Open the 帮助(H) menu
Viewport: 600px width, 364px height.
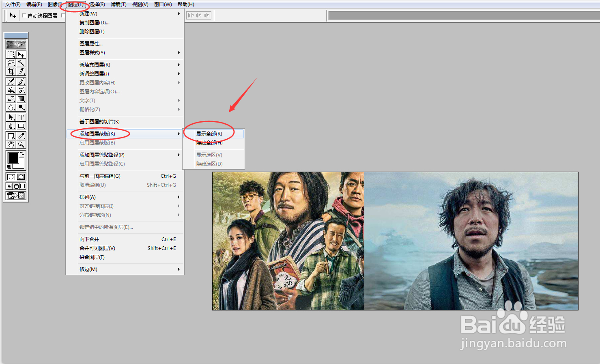click(x=186, y=4)
